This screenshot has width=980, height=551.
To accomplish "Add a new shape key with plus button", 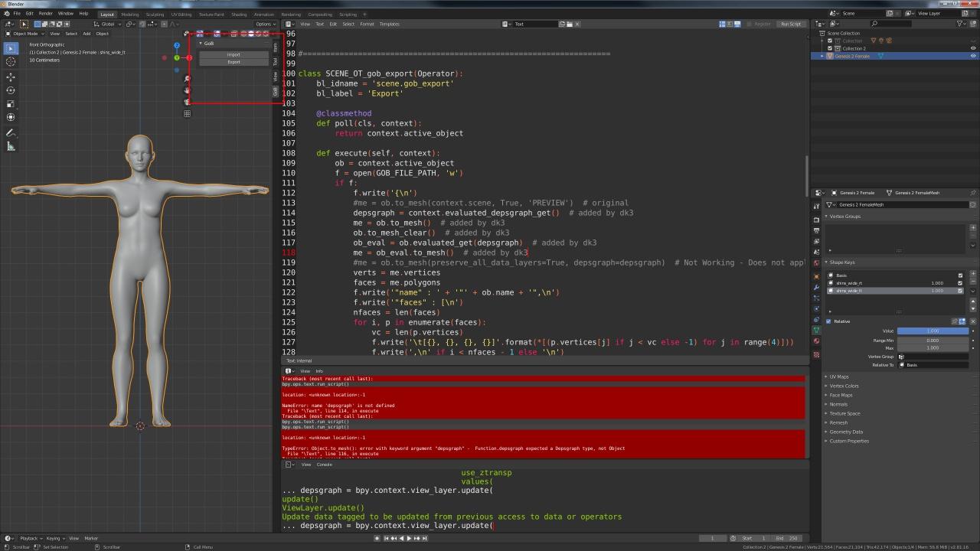I will tap(973, 273).
